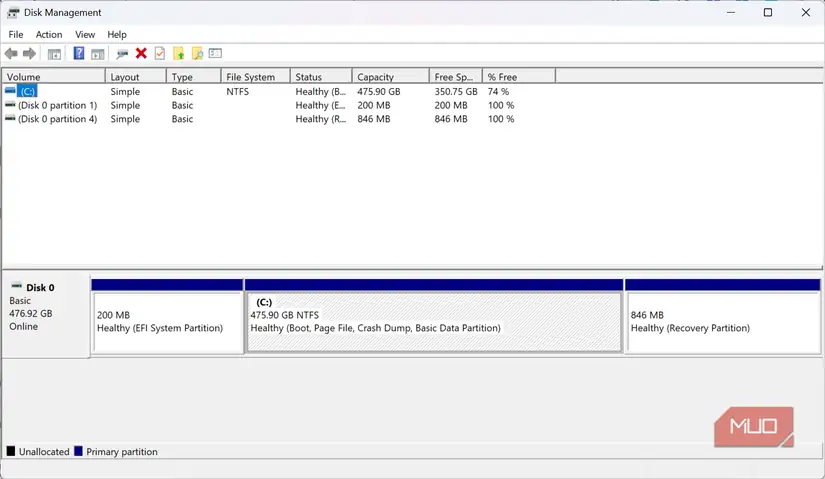Select the (Disk 0 partition 1) volume row
Viewport: 825px width, 479px height.
[x=279, y=105]
